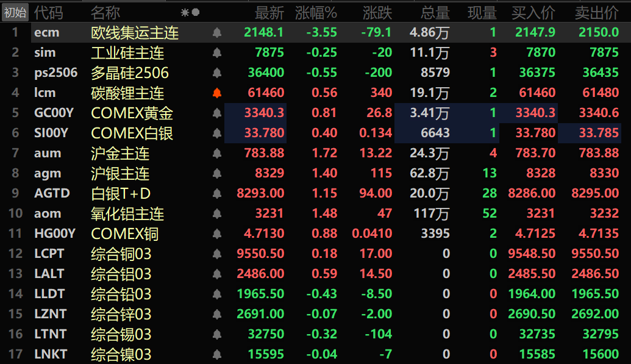Select the ps2506 code cell
Image resolution: width=631 pixels, height=364 pixels.
point(55,73)
